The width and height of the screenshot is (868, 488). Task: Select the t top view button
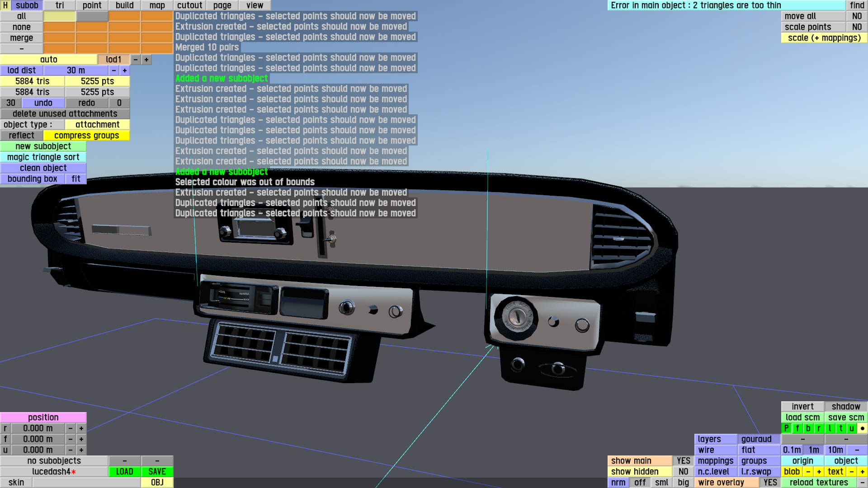pos(840,428)
